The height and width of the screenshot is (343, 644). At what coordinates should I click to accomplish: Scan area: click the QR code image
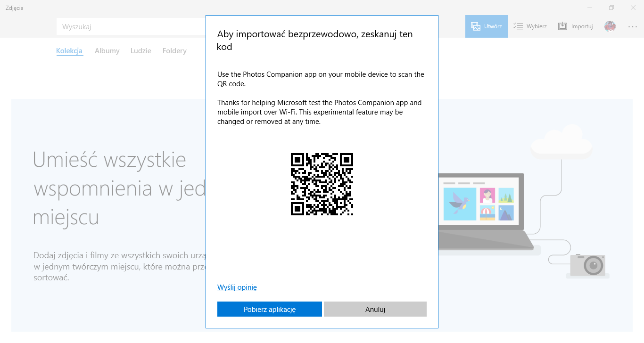[x=322, y=184]
